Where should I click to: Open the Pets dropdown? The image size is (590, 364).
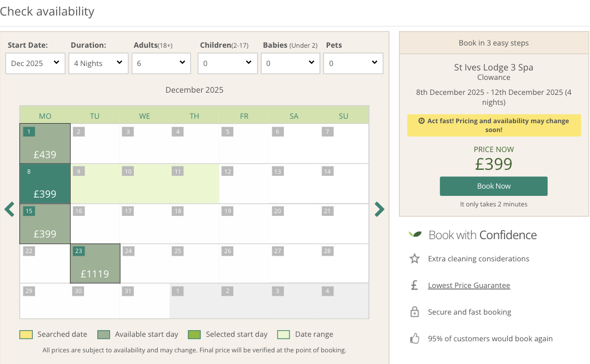(353, 63)
